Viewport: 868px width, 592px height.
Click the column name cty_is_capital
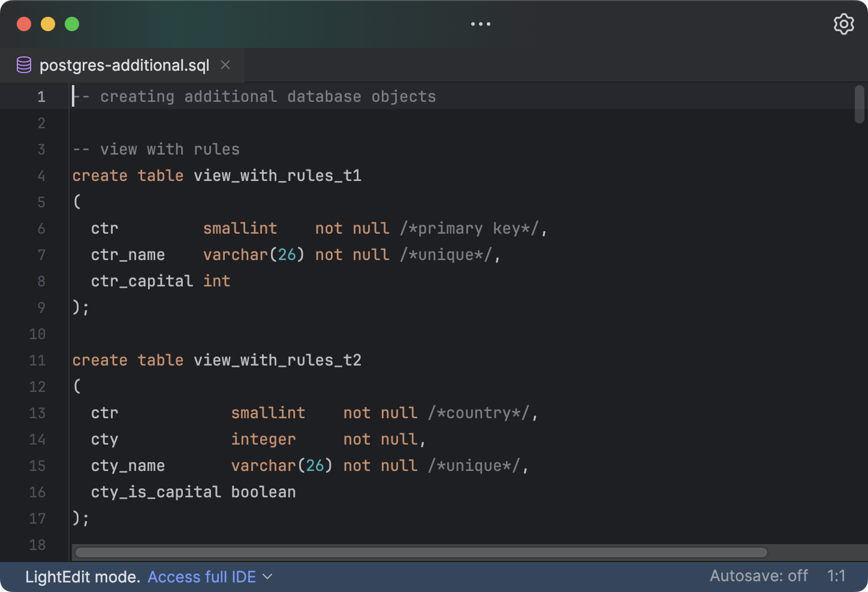(156, 492)
